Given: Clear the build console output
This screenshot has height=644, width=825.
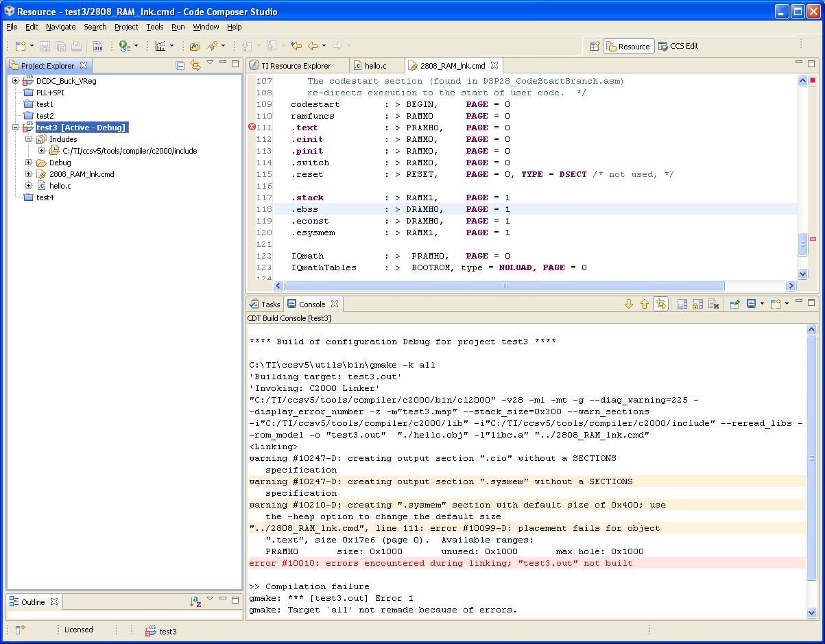Looking at the screenshot, I should pyautogui.click(x=713, y=304).
